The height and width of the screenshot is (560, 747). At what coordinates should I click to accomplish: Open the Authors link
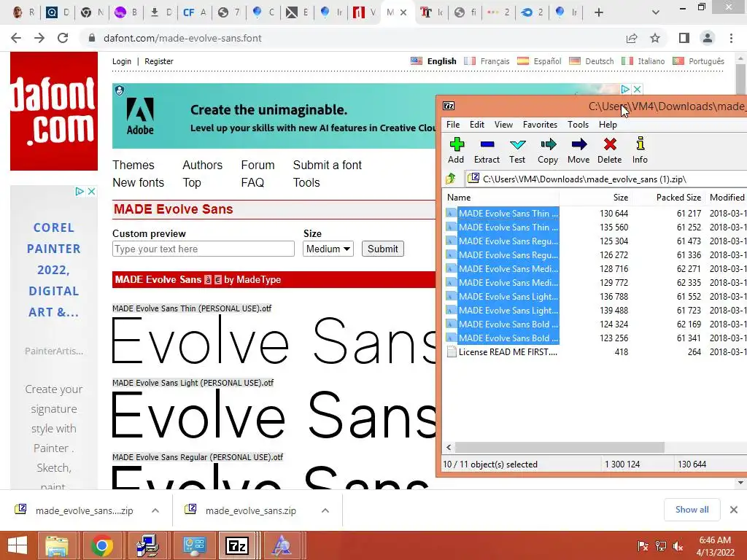203,166
